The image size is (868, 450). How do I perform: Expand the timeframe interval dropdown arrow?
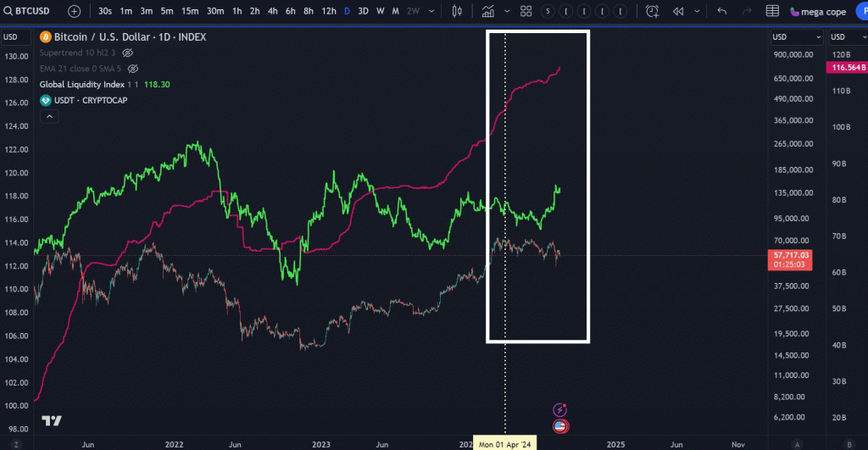tap(430, 11)
